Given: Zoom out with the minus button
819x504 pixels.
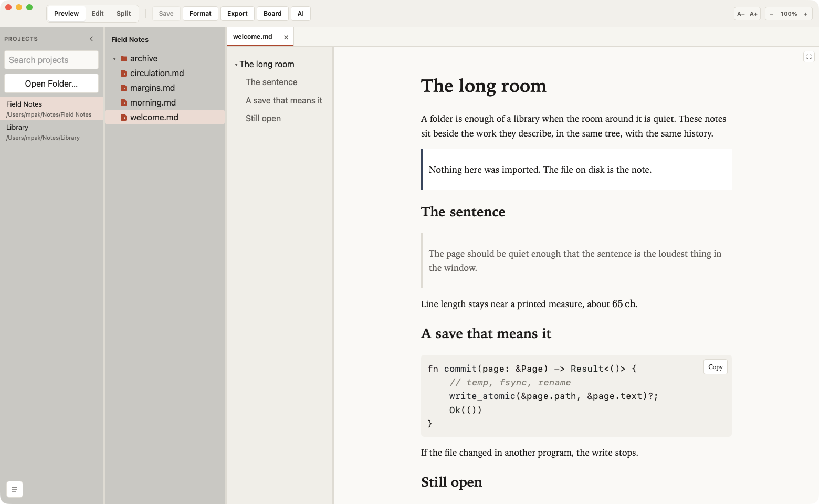Looking at the screenshot, I should [x=772, y=14].
